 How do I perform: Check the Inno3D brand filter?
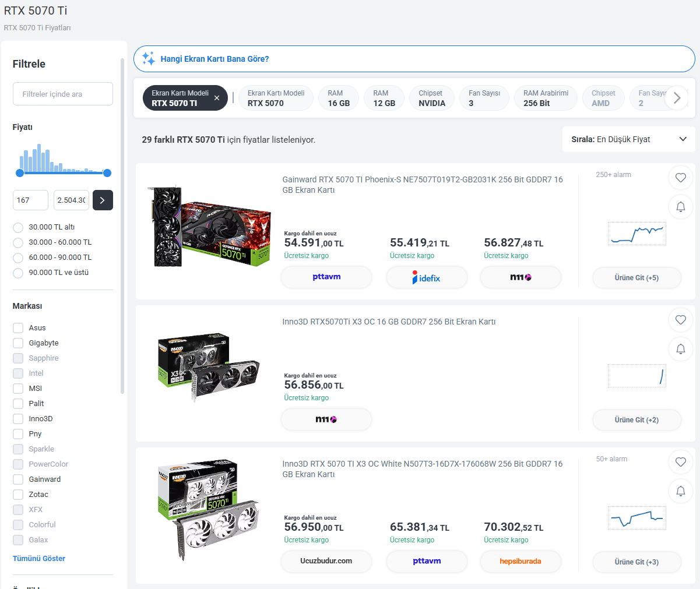18,419
